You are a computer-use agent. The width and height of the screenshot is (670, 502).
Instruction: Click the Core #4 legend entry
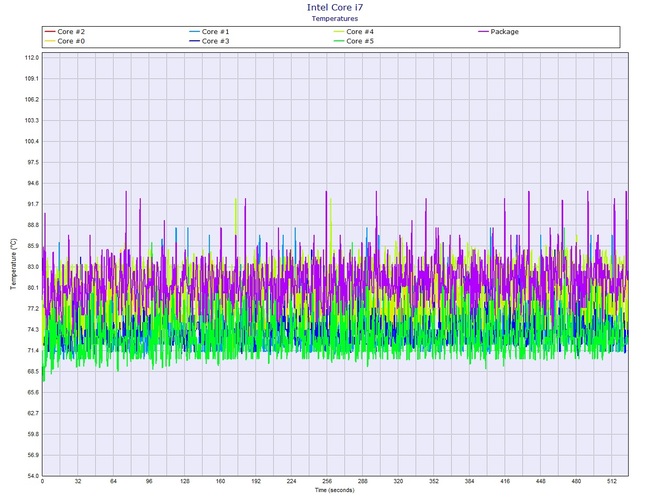pos(354,32)
